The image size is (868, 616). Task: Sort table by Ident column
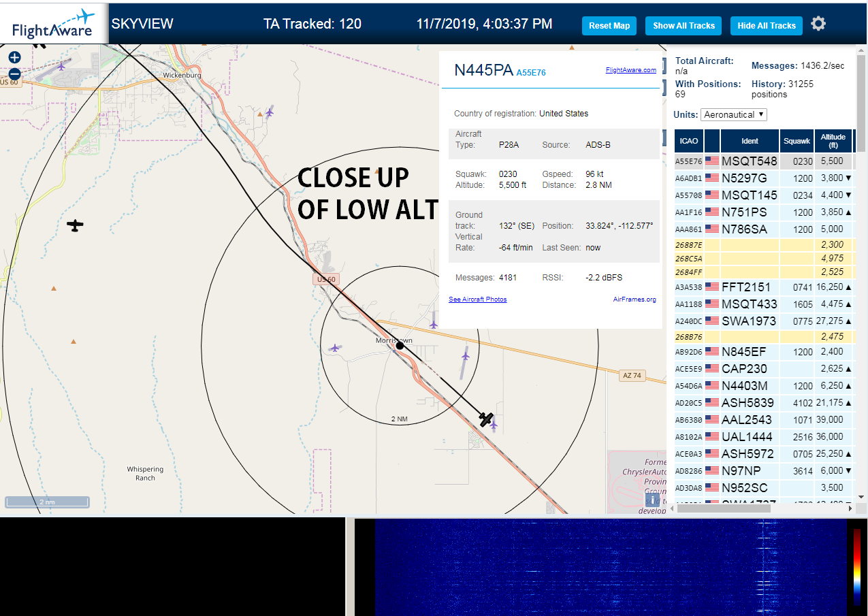click(x=750, y=141)
